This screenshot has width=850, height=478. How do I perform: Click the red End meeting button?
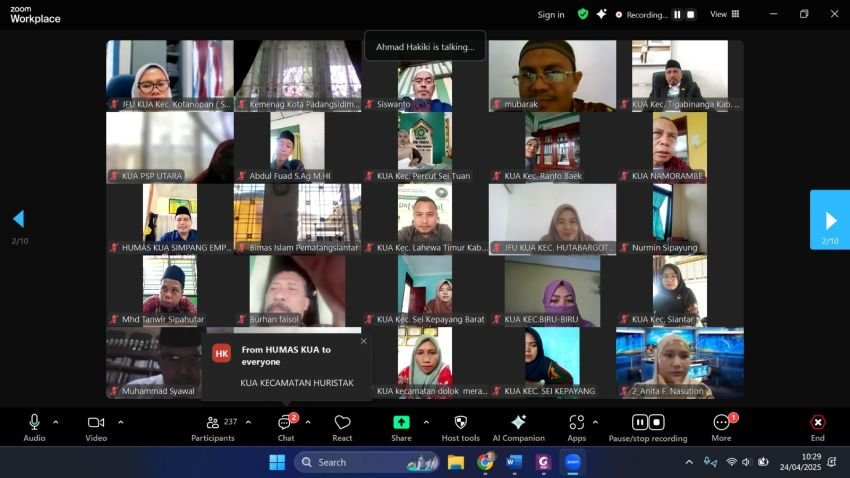(817, 423)
